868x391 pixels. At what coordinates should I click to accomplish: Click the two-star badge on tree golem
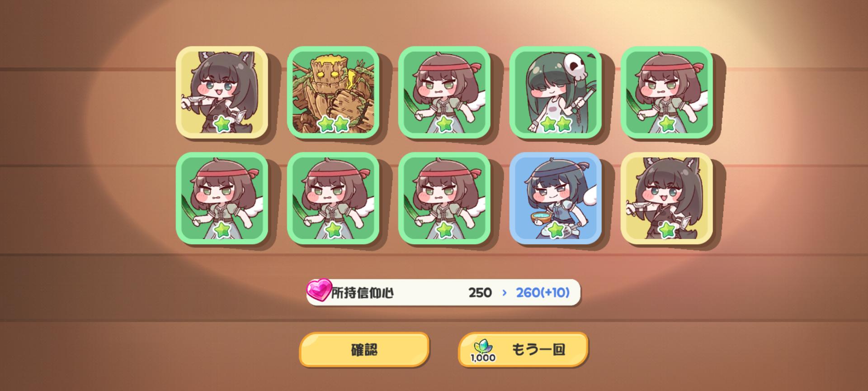tap(333, 124)
